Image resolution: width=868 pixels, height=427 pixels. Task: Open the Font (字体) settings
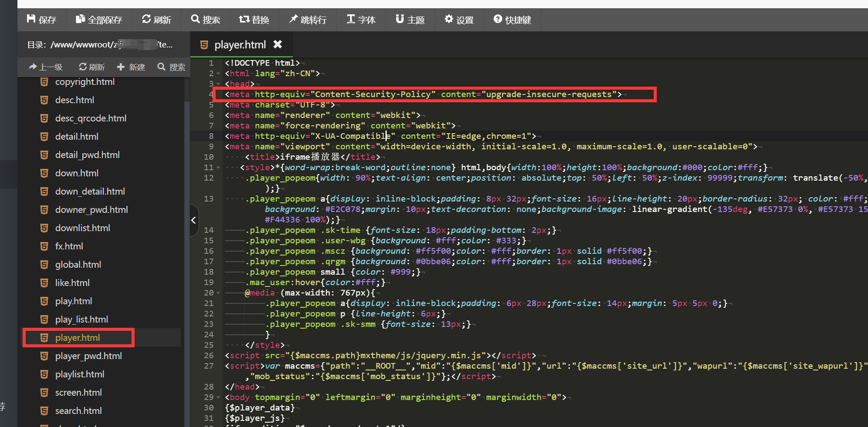tap(361, 20)
